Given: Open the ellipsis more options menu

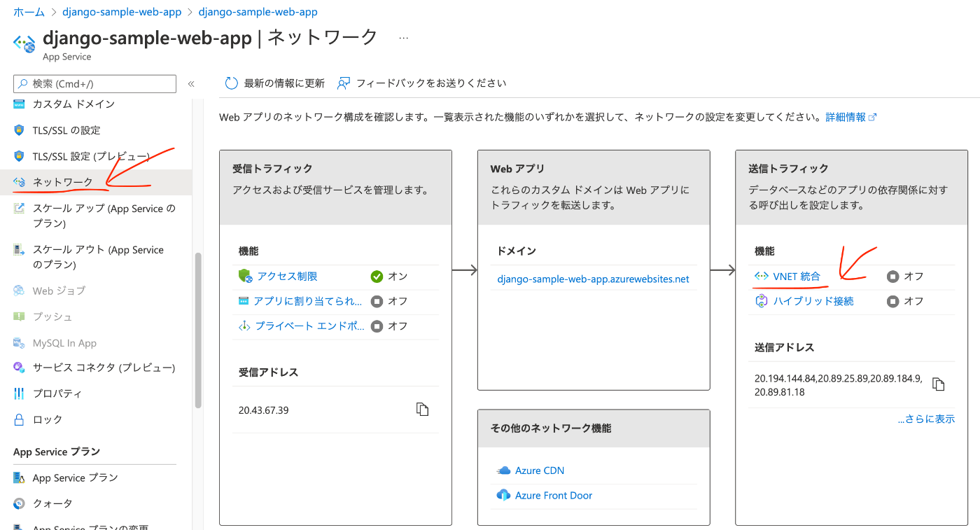Looking at the screenshot, I should (403, 38).
